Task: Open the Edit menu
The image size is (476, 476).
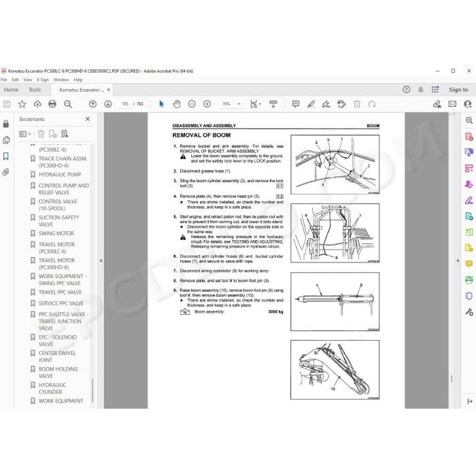Action: click(15, 80)
